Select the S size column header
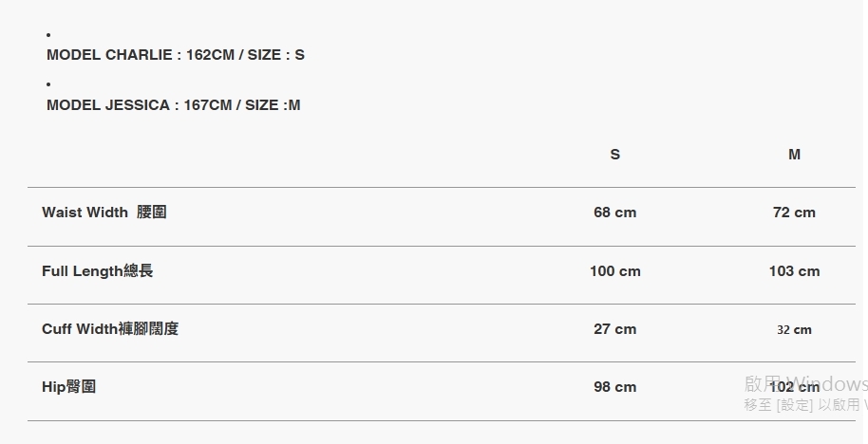 coord(615,155)
